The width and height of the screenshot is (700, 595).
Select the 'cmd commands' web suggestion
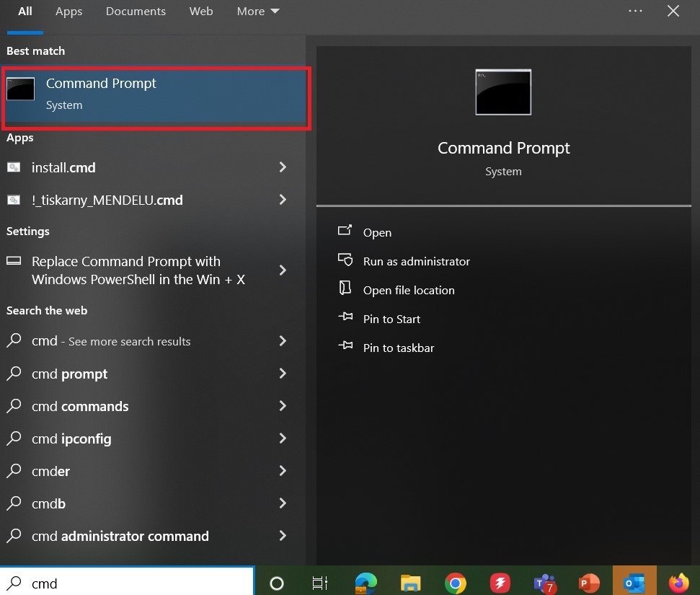[x=80, y=406]
